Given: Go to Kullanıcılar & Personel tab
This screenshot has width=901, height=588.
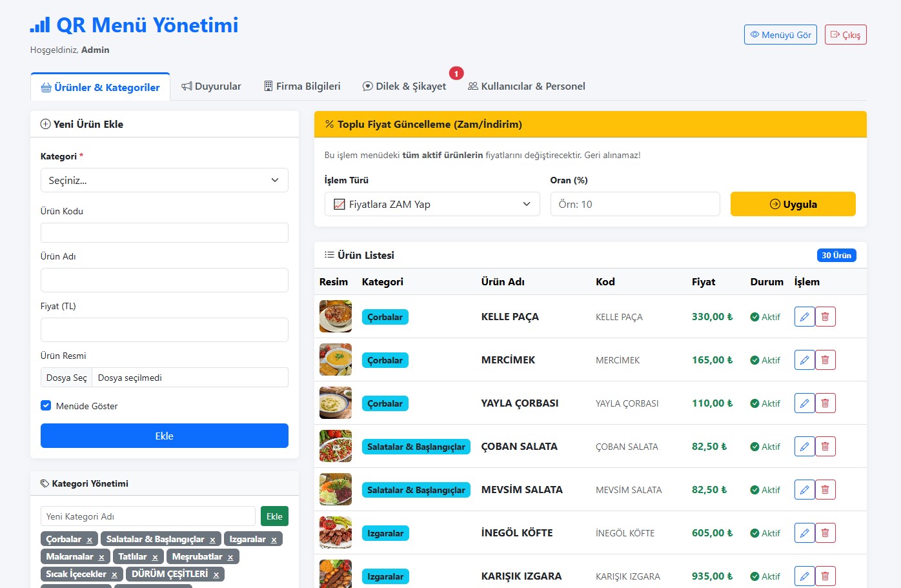Looking at the screenshot, I should click(x=527, y=86).
